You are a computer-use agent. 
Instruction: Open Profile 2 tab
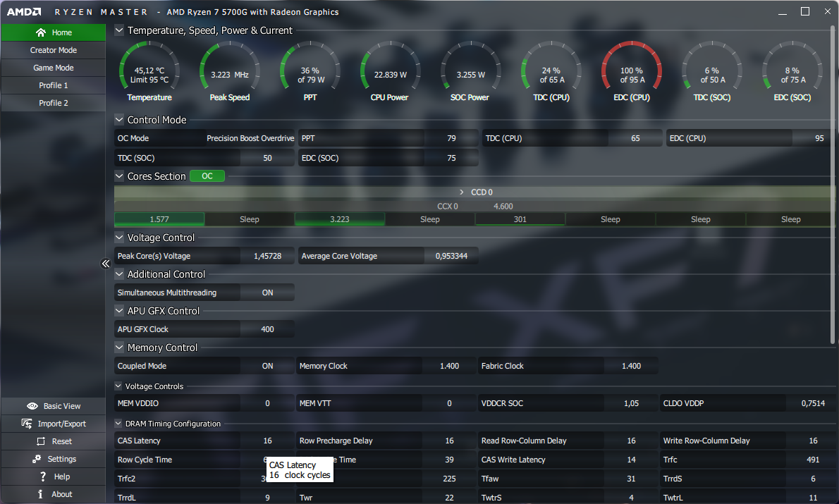pos(54,103)
